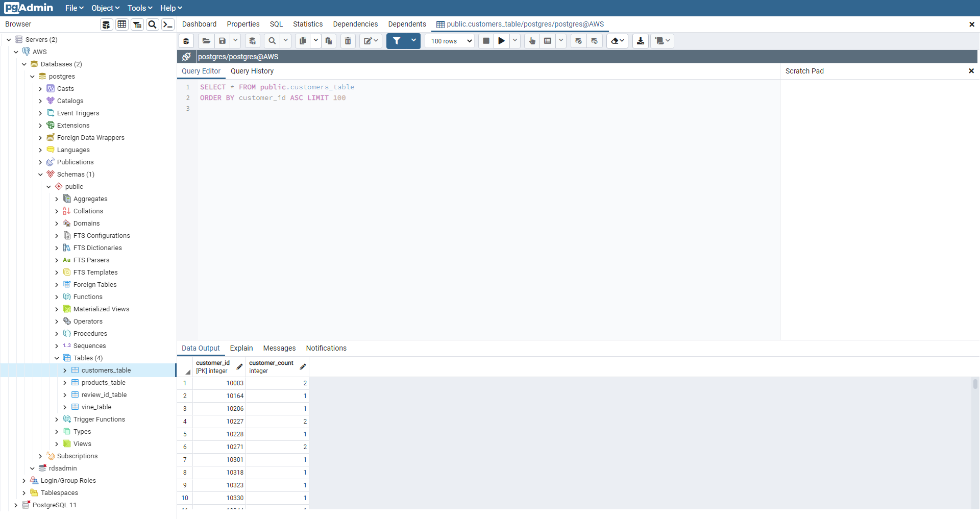Open the Help menu
Screen dimensions: 980x519
click(171, 8)
